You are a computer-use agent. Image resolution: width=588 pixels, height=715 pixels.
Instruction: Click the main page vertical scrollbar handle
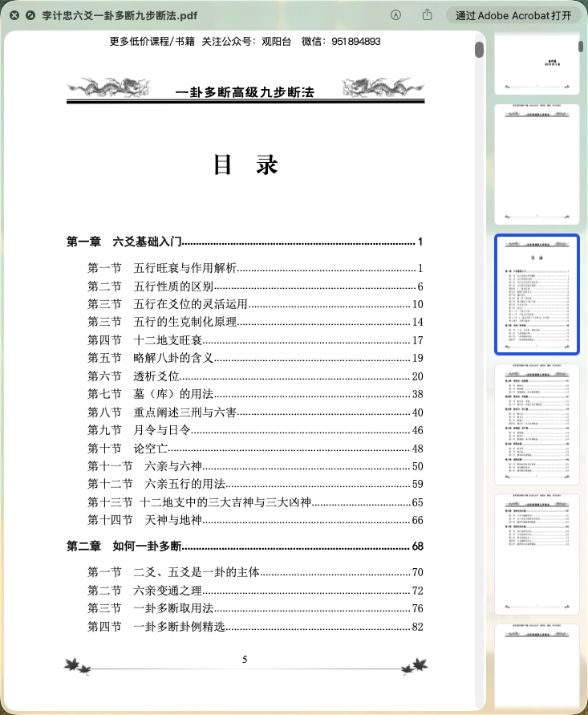[479, 50]
